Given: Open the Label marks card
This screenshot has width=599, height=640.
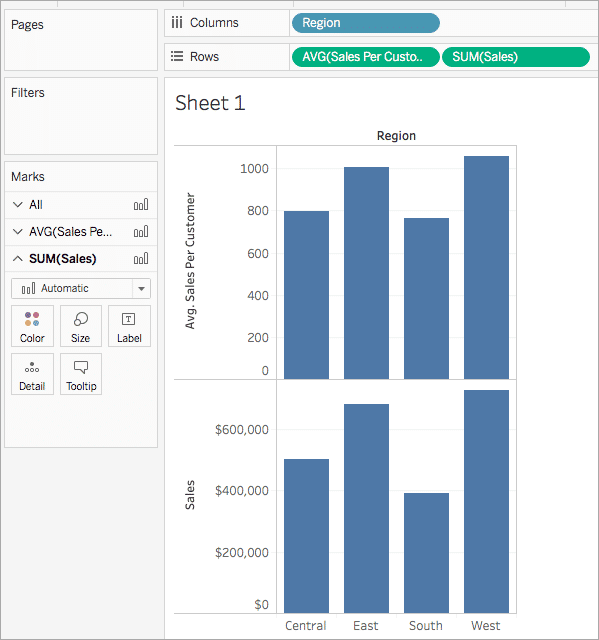Looking at the screenshot, I should (129, 326).
